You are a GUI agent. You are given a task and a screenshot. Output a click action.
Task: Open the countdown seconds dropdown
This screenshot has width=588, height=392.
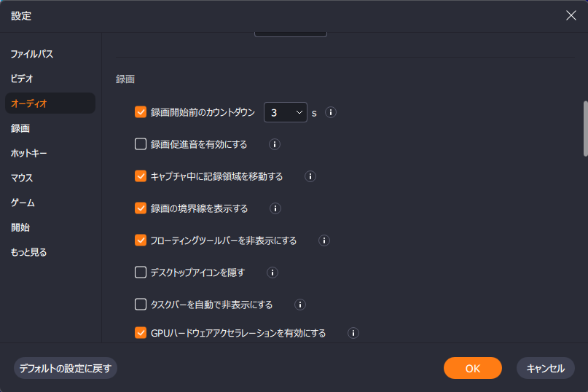pyautogui.click(x=286, y=112)
